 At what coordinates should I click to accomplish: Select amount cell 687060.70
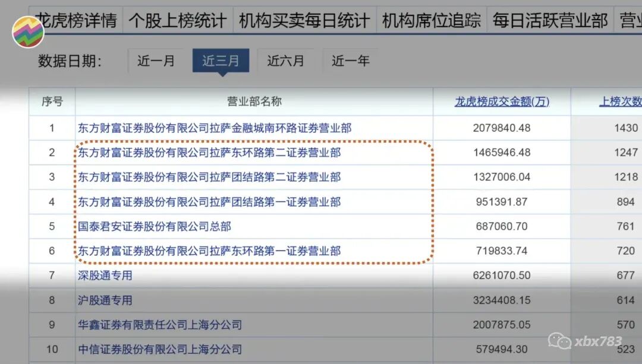click(x=502, y=226)
